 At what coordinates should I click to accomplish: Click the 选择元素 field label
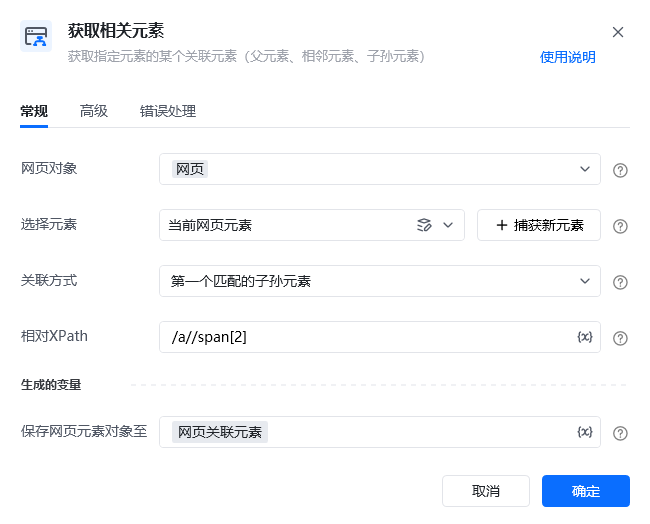pos(49,224)
